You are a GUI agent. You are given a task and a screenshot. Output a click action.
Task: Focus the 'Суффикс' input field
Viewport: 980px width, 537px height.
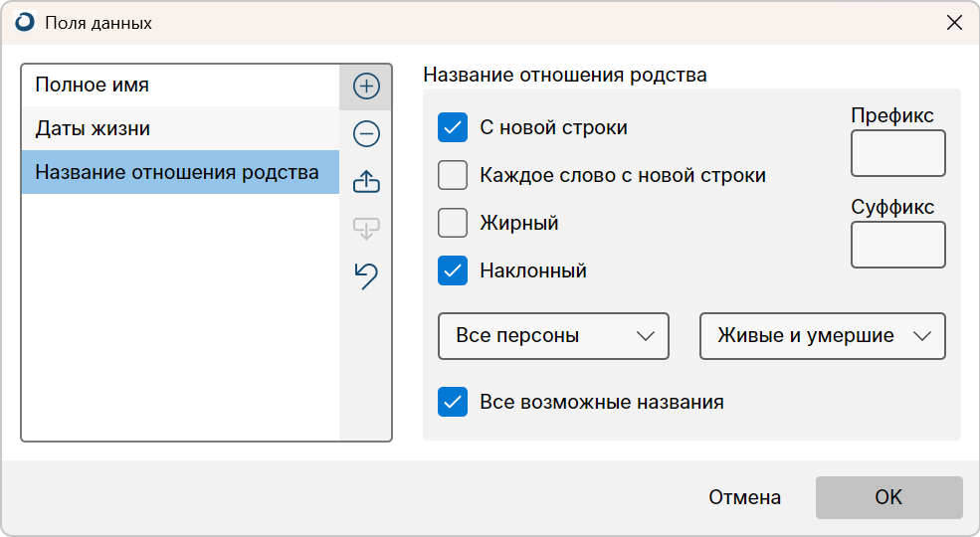(898, 245)
